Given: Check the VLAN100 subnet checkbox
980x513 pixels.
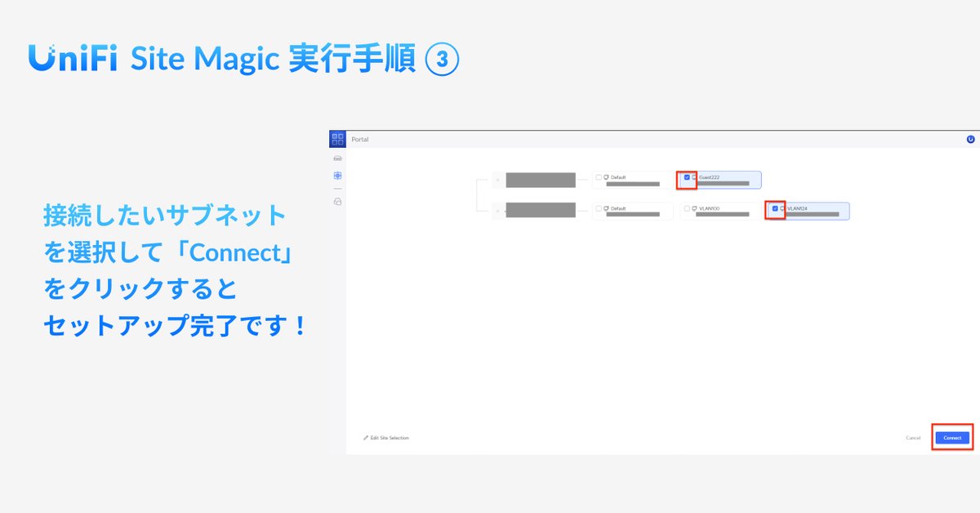Looking at the screenshot, I should 686,207.
